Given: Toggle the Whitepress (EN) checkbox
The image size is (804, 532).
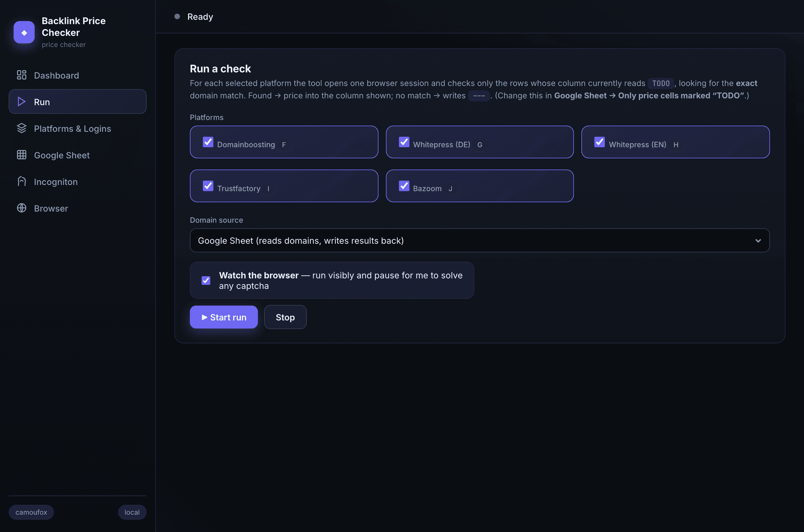Looking at the screenshot, I should click(599, 142).
